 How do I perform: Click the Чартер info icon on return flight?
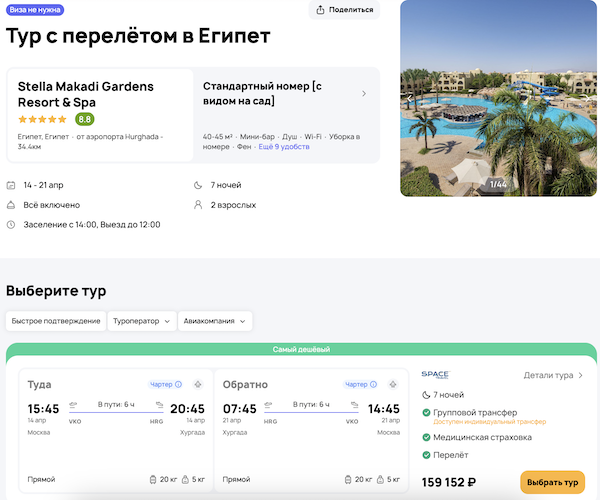pos(374,384)
